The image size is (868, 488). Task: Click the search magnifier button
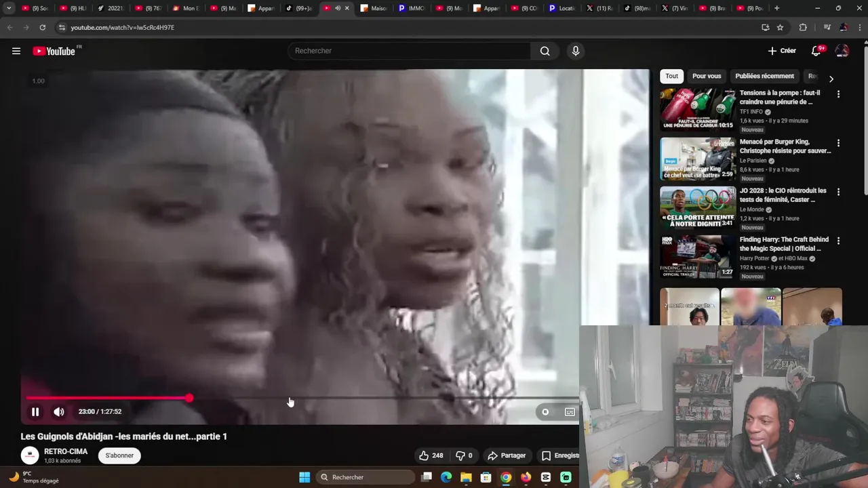545,51
